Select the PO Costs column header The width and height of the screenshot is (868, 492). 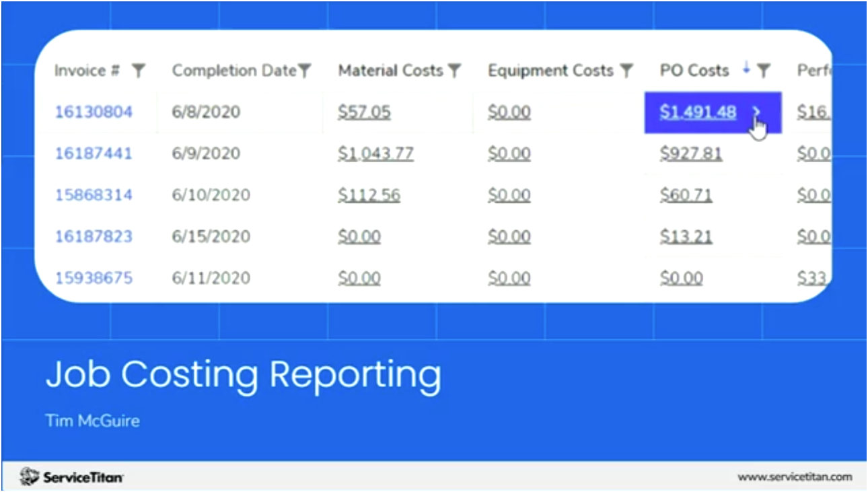tap(694, 70)
